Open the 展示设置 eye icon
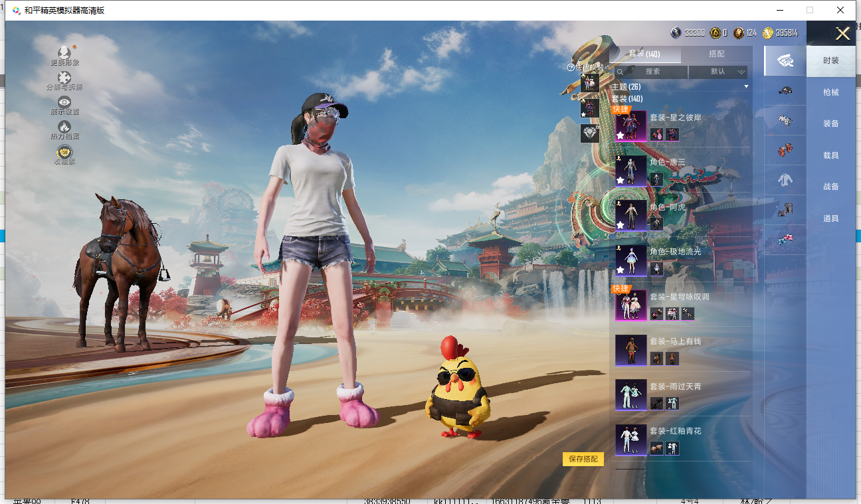The width and height of the screenshot is (861, 504). (x=64, y=102)
